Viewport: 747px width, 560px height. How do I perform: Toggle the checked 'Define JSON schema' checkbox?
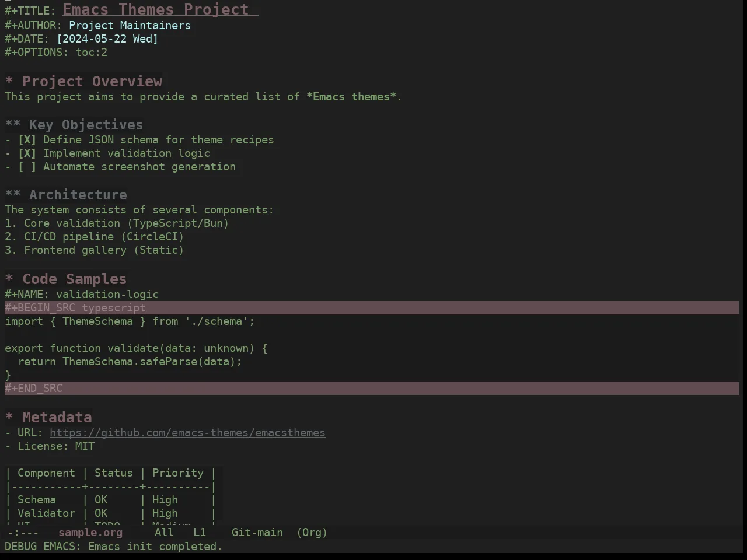click(x=27, y=140)
